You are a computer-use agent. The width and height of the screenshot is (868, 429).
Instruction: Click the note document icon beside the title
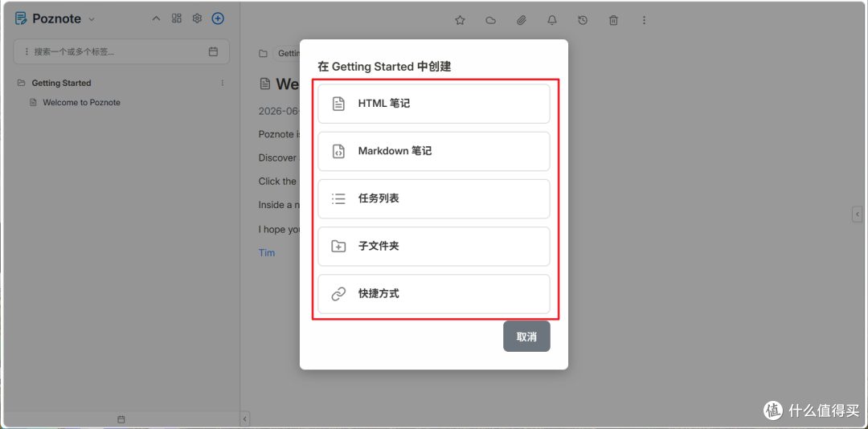pos(266,84)
